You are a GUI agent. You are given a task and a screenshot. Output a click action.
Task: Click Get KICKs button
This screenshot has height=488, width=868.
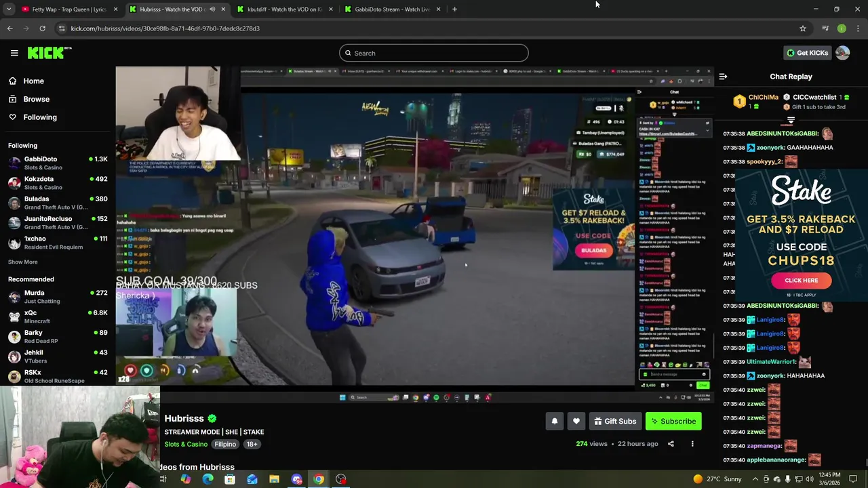coord(807,53)
